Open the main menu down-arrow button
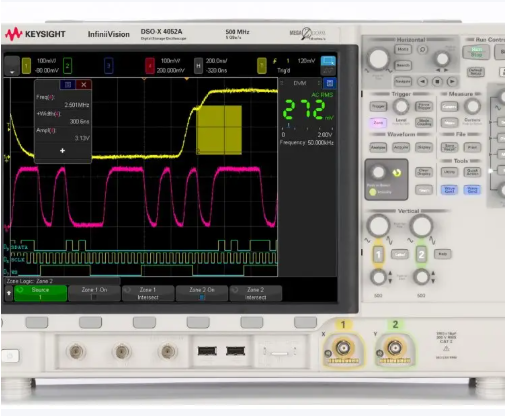Screen dimensions: 507x416 pyautogui.click(x=11, y=66)
